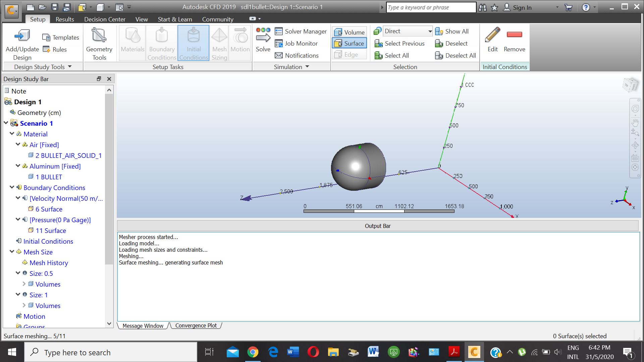The width and height of the screenshot is (644, 362).
Task: Expand the Volumes under Size: 0.5
Action: pos(24,284)
